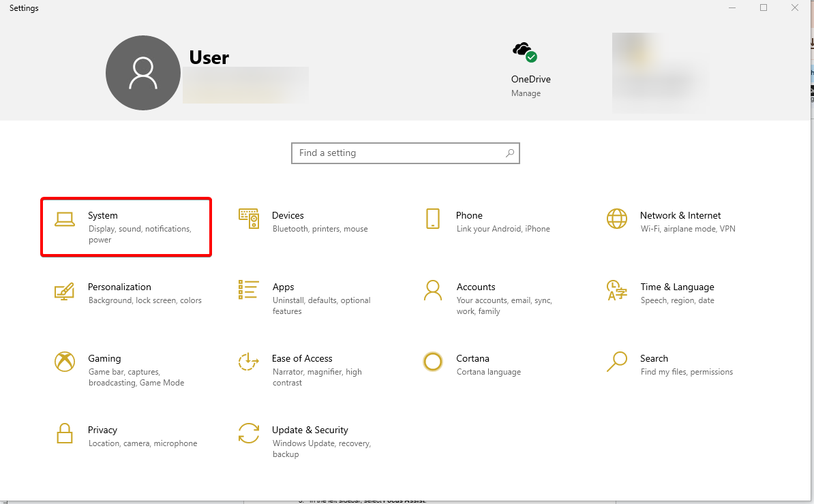Click the Apps list icon
The width and height of the screenshot is (814, 504).
click(x=249, y=290)
